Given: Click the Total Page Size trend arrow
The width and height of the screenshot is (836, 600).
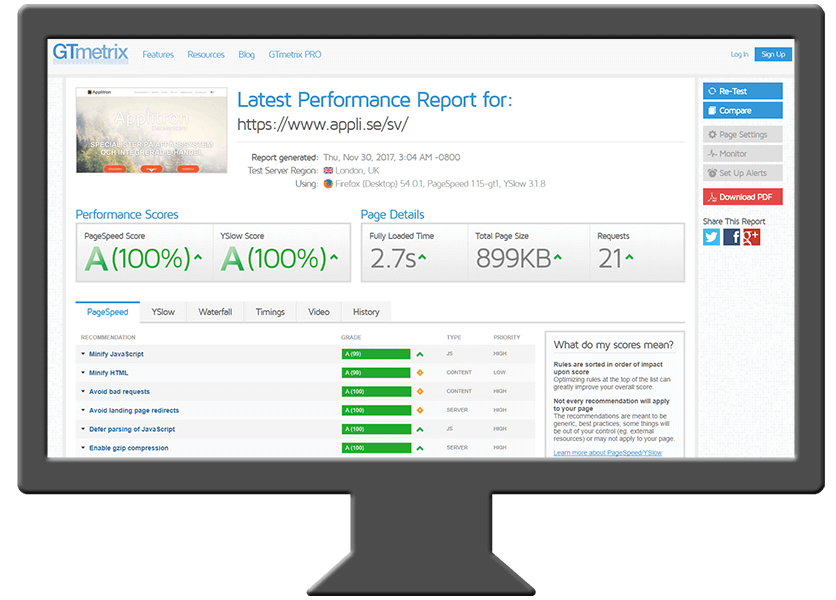Looking at the screenshot, I should click(557, 257).
